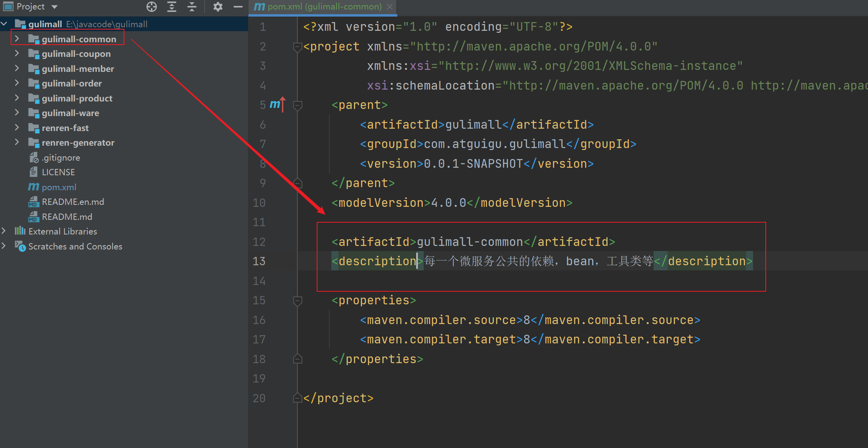868x448 pixels.
Task: Expand External Libraries node
Action: coord(4,231)
